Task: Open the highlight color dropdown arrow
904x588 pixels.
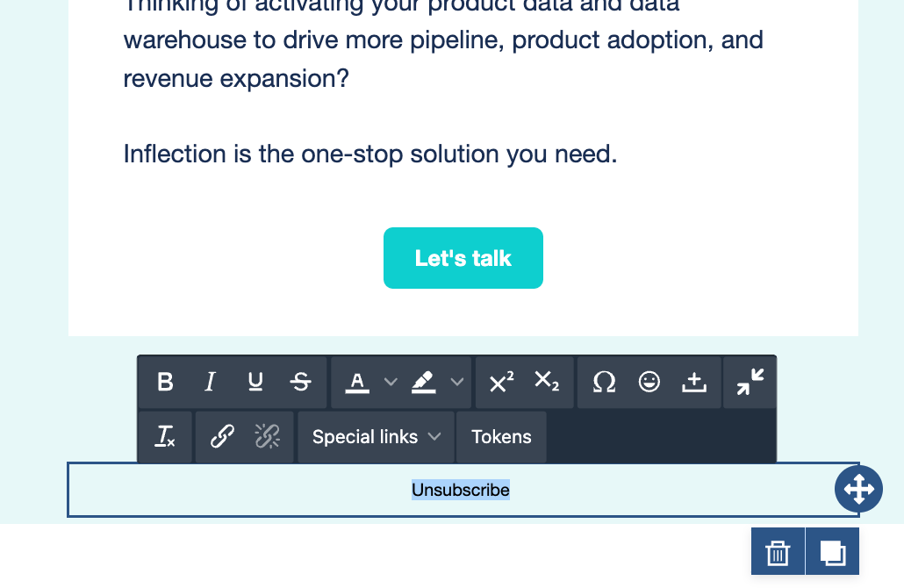Action: (x=457, y=382)
